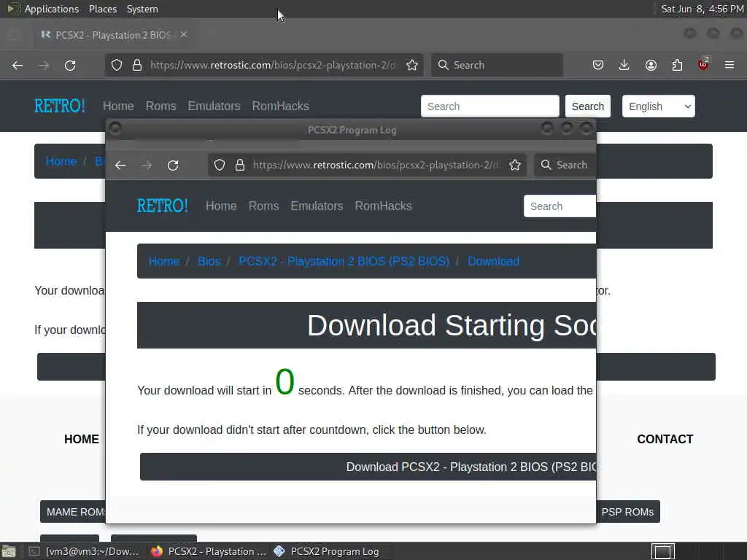Open Home in the main site navbar
Screen dimensions: 747x560
(x=118, y=106)
